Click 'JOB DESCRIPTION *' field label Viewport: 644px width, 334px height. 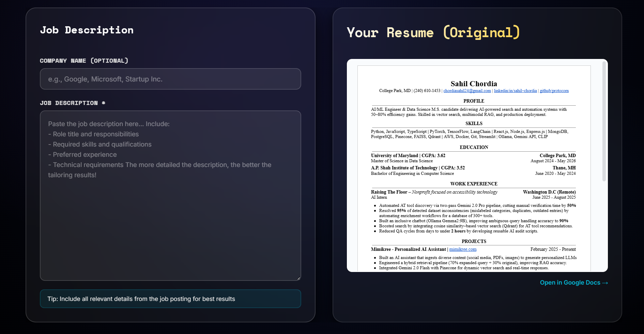pos(73,103)
